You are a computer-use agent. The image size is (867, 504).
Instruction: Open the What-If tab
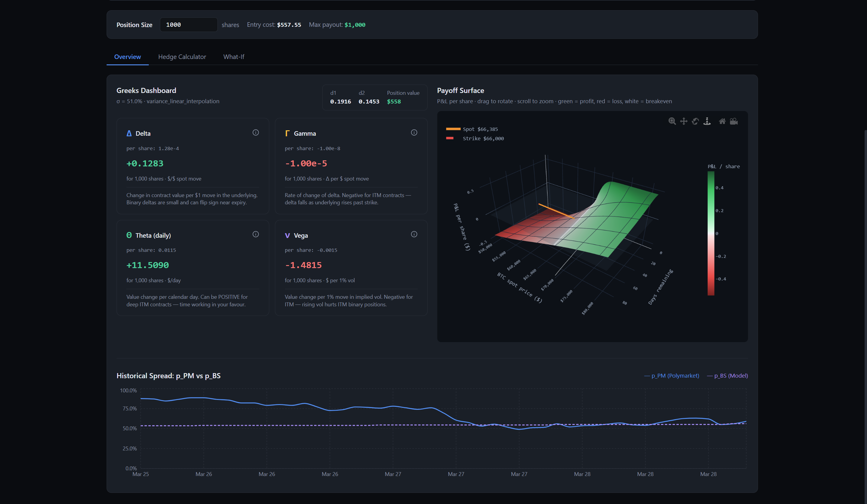click(x=234, y=57)
